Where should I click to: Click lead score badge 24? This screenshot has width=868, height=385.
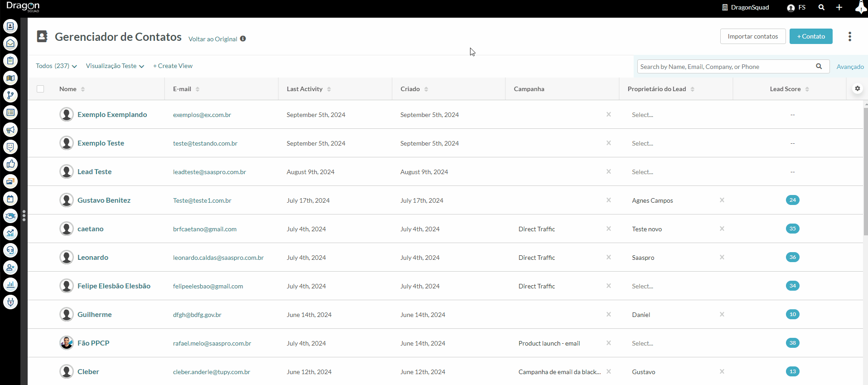[x=792, y=200]
